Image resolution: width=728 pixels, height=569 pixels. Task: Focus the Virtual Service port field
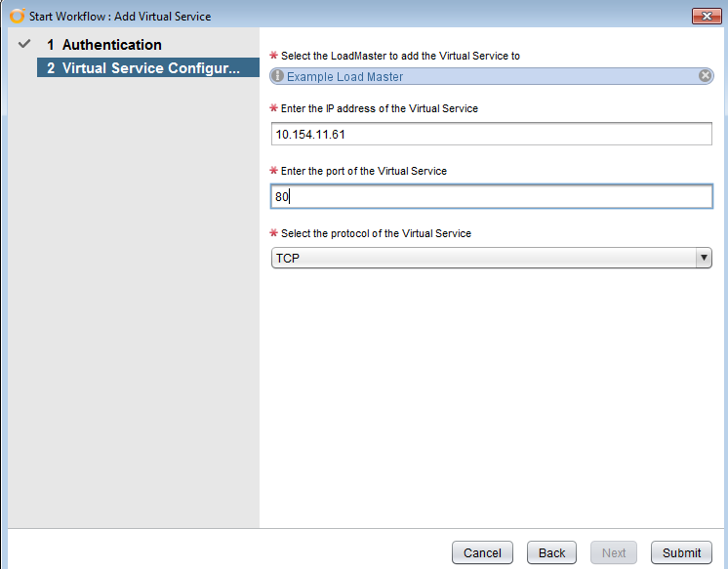point(491,196)
